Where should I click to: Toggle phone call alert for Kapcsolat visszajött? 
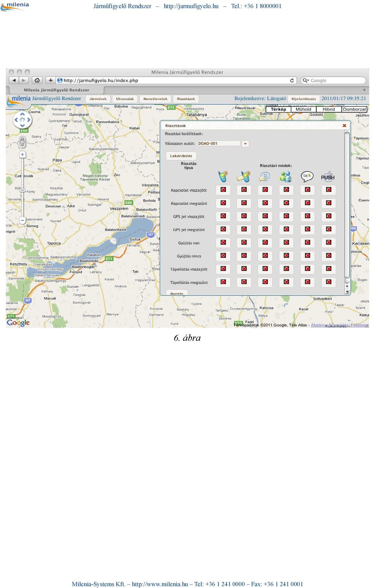coord(223,190)
